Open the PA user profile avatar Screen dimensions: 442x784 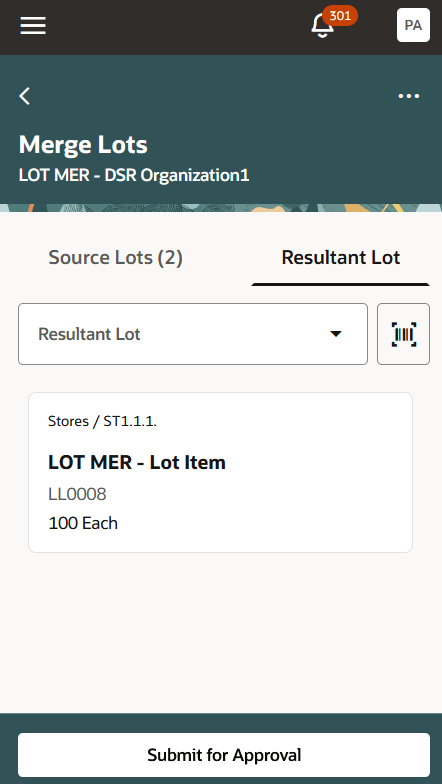tap(413, 25)
